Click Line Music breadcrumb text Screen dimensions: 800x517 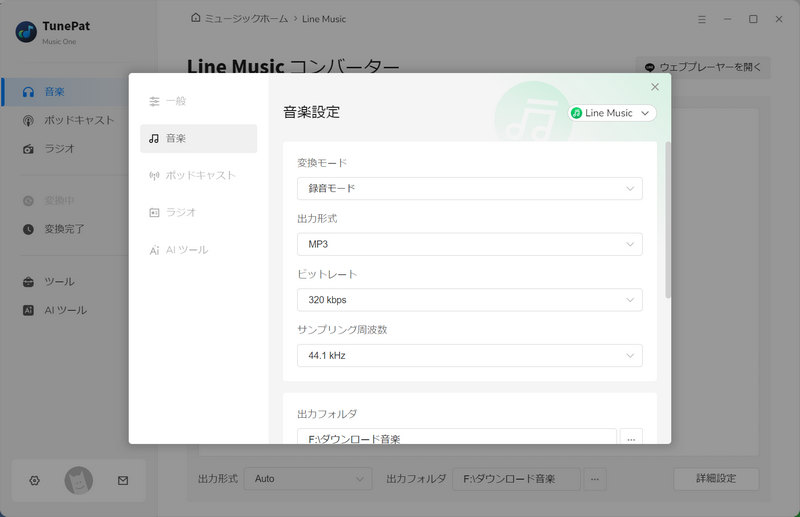tap(324, 19)
